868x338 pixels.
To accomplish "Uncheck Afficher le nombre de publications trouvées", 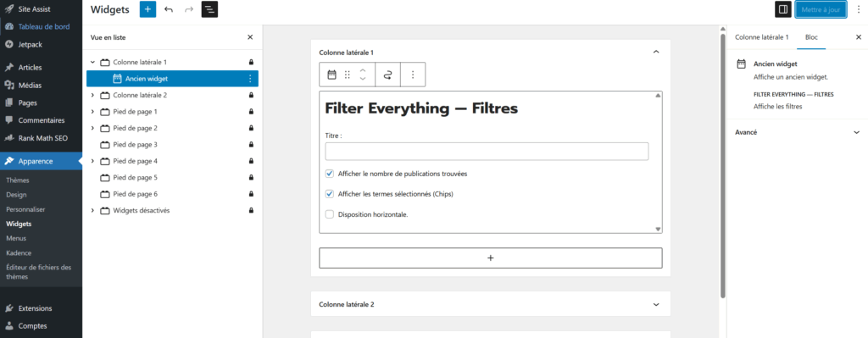I will (330, 174).
